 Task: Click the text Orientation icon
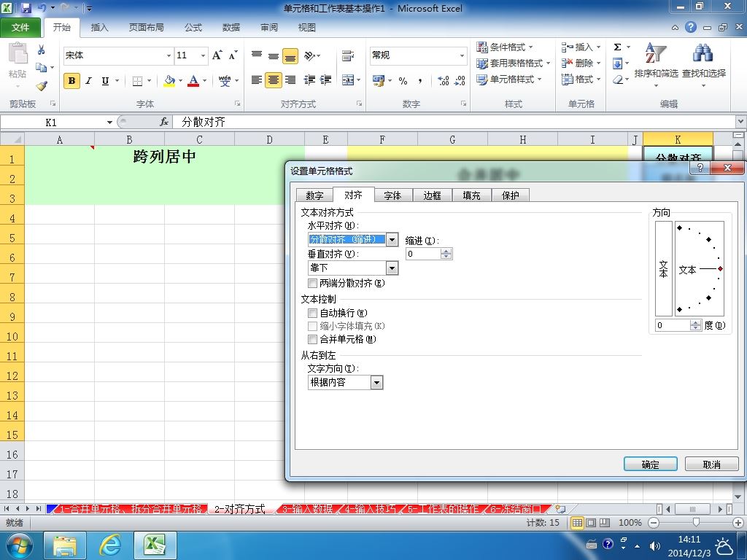(x=310, y=55)
